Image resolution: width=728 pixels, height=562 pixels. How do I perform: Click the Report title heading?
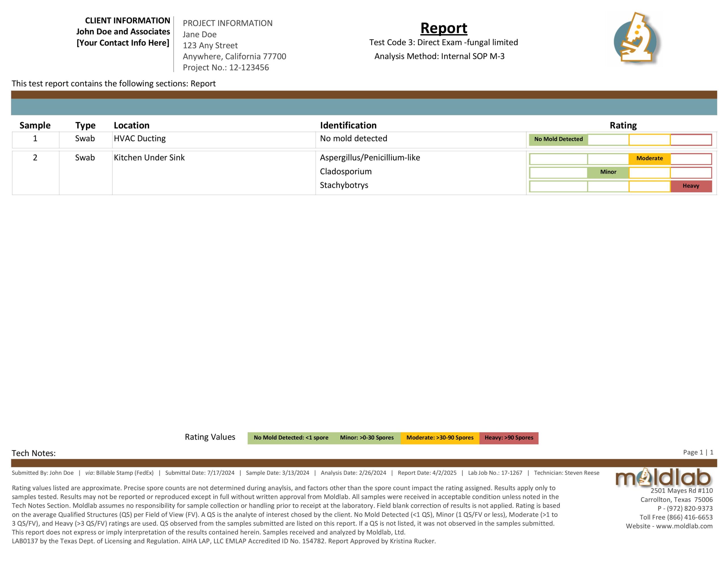[x=444, y=28]
